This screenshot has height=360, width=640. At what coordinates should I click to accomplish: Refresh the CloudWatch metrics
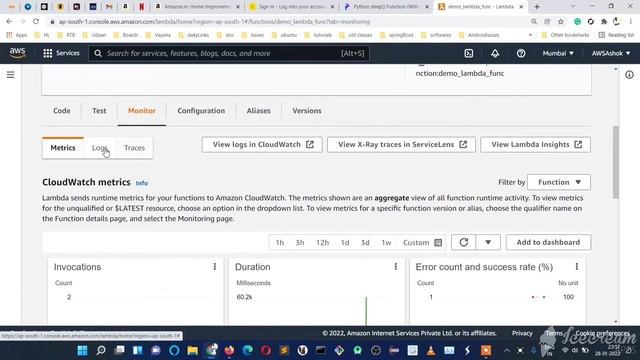pyautogui.click(x=463, y=242)
